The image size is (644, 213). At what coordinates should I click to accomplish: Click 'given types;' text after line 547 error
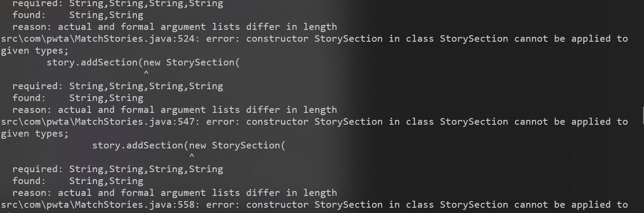tap(35, 134)
